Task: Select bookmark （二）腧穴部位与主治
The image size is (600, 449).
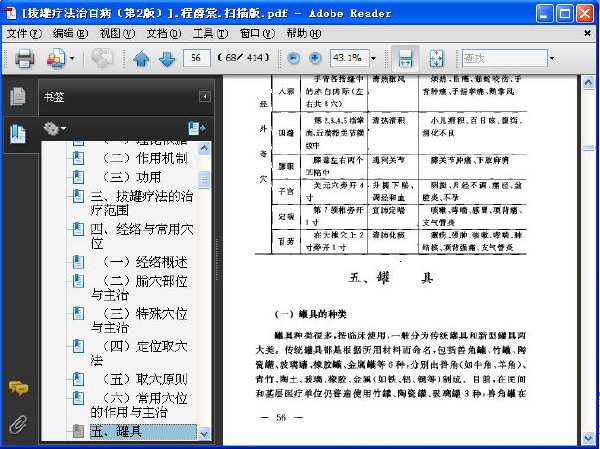Action: point(139,288)
